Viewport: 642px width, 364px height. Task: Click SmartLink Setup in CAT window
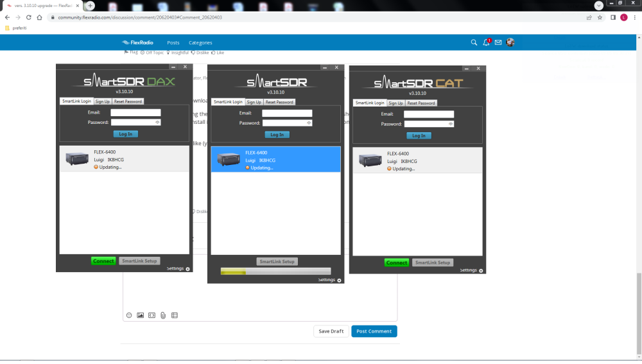[x=433, y=263]
